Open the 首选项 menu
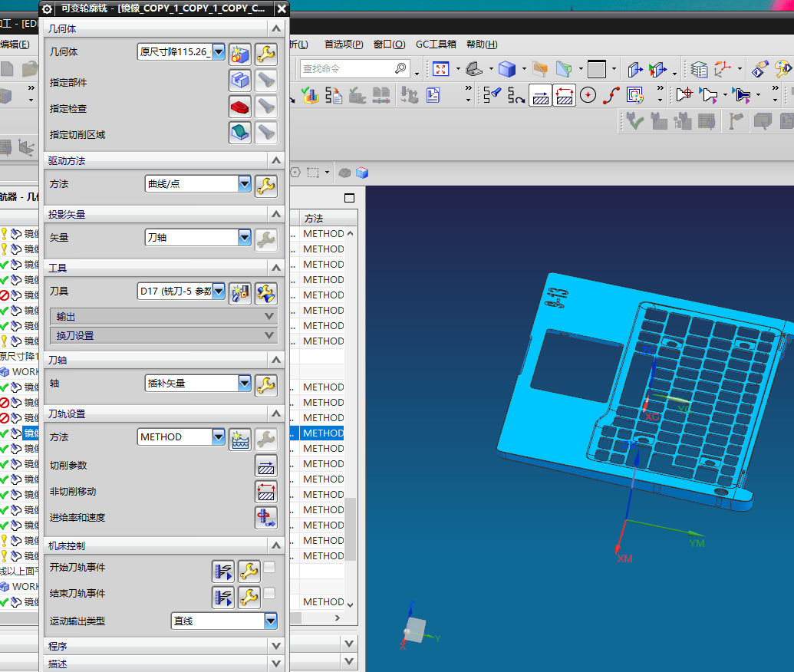The width and height of the screenshot is (794, 672). pyautogui.click(x=343, y=44)
